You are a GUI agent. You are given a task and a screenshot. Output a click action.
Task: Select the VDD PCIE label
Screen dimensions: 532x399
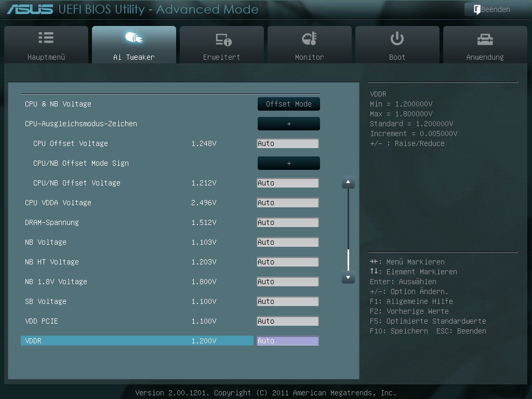[x=42, y=321]
